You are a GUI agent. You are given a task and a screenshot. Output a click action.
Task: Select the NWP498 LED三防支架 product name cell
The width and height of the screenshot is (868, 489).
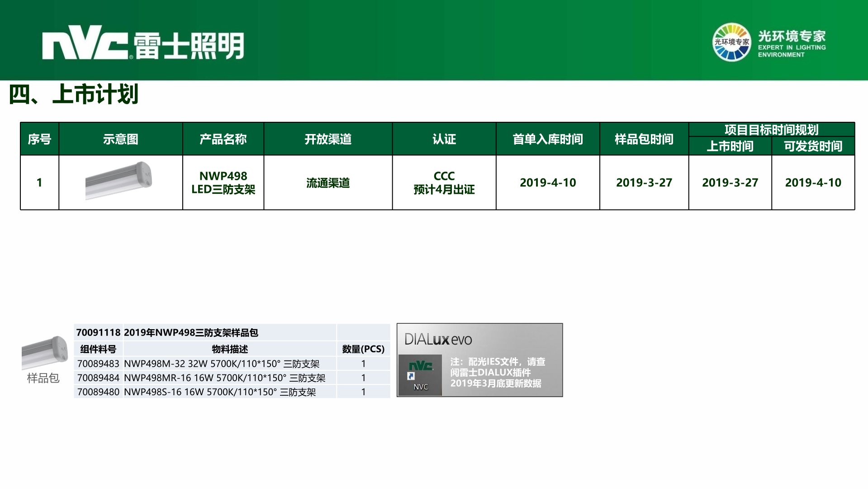click(x=223, y=182)
